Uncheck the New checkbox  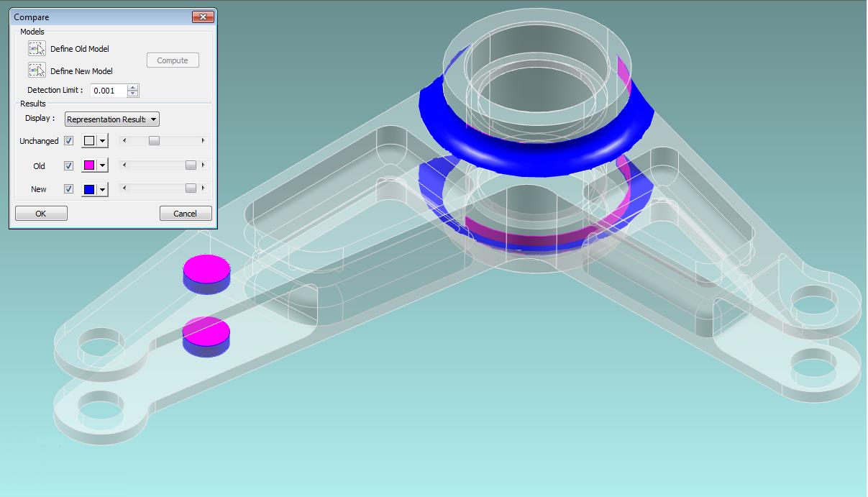pos(69,189)
